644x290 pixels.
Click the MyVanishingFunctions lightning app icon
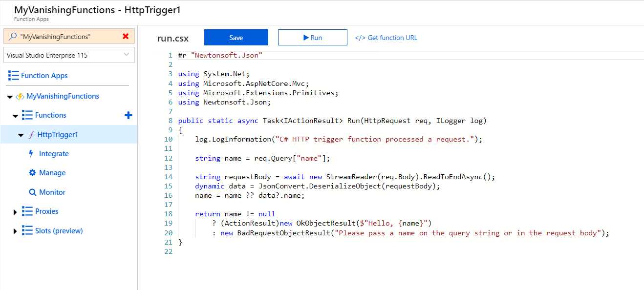coord(20,96)
